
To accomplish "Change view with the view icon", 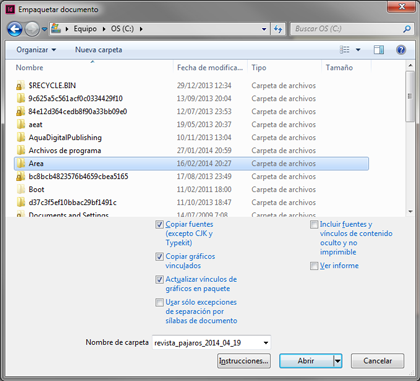I will (x=344, y=50).
